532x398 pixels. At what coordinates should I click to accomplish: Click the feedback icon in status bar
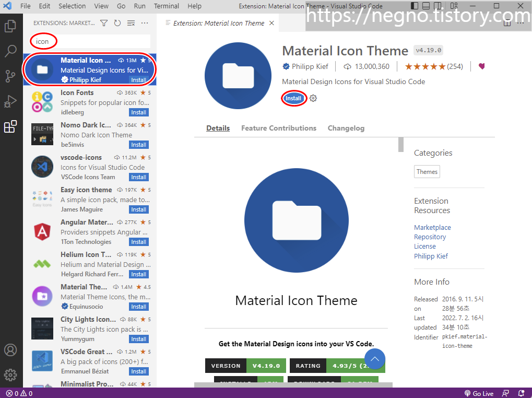(x=505, y=393)
